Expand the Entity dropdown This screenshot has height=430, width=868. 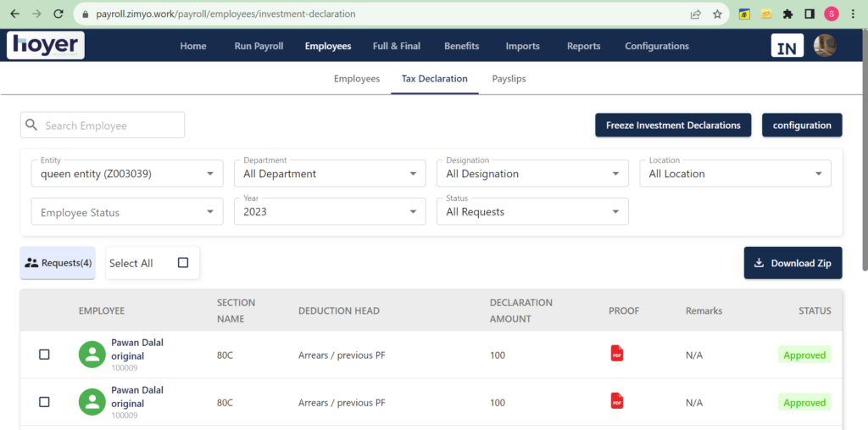pyautogui.click(x=127, y=173)
